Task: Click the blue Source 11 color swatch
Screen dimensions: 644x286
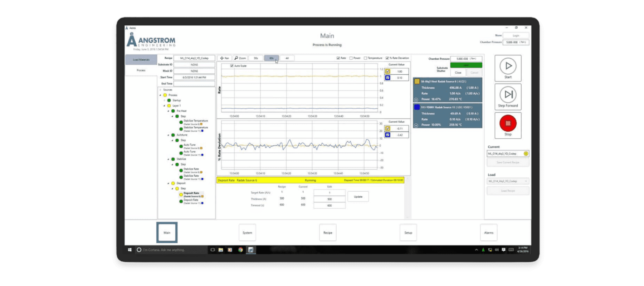Action: pyautogui.click(x=417, y=107)
